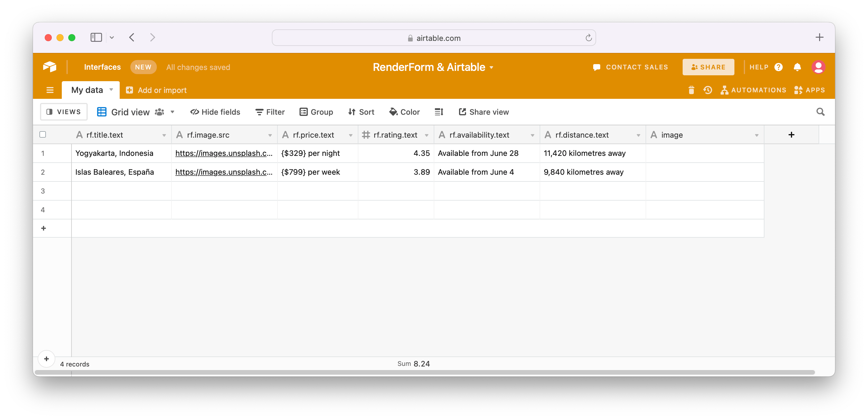Open Hide fields menu

(215, 112)
